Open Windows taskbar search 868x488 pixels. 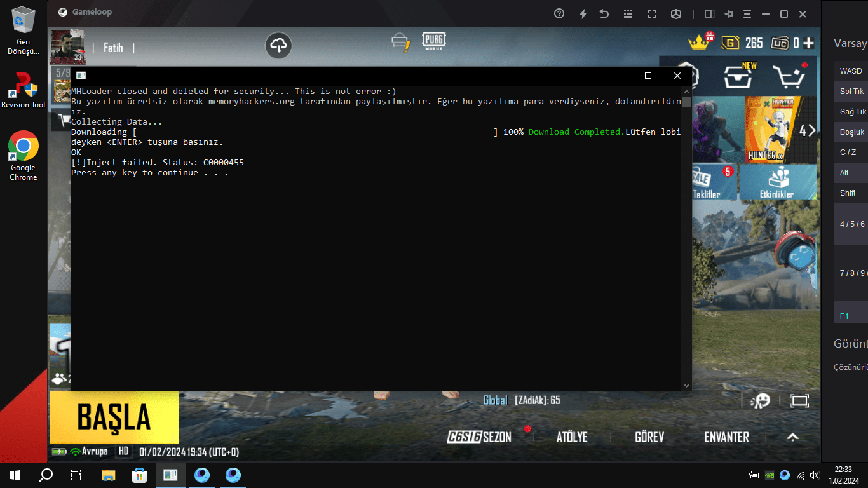(46, 475)
